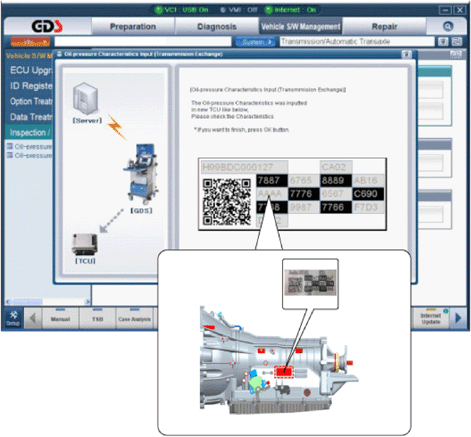Click the 8889 code cell
The height and width of the screenshot is (437, 471).
(x=336, y=180)
